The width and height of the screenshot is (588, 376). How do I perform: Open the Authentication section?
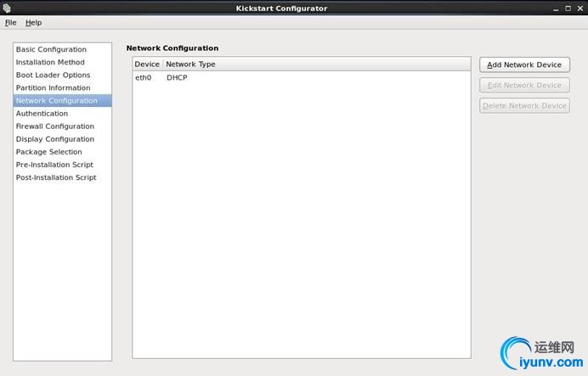(62, 114)
